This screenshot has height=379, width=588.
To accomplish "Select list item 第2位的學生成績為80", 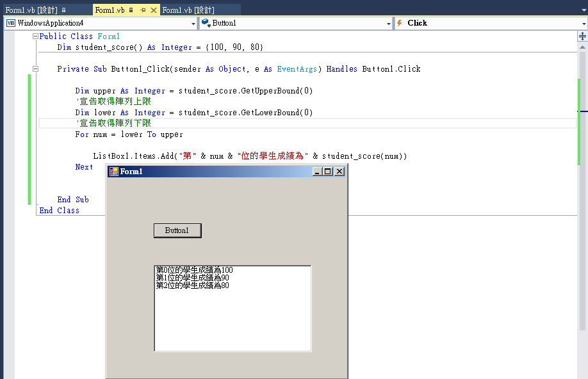I will tap(192, 286).
